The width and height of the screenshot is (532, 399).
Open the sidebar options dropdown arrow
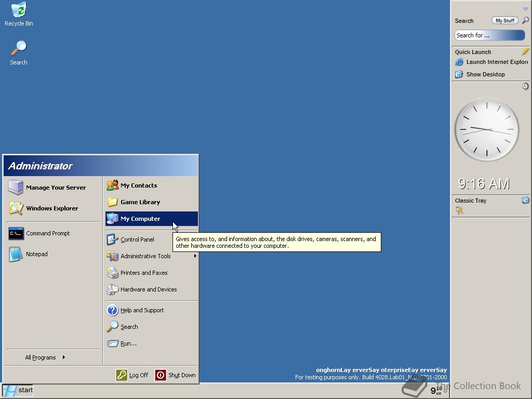pos(525,9)
